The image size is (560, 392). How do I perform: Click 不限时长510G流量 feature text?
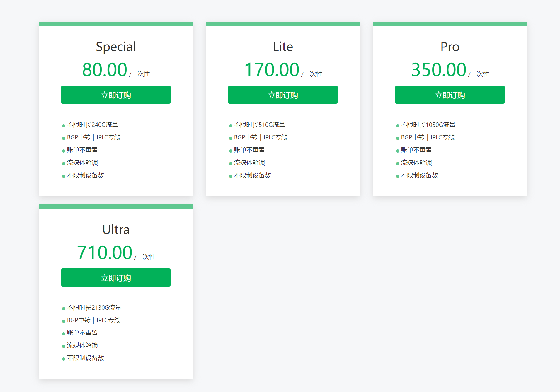(259, 125)
